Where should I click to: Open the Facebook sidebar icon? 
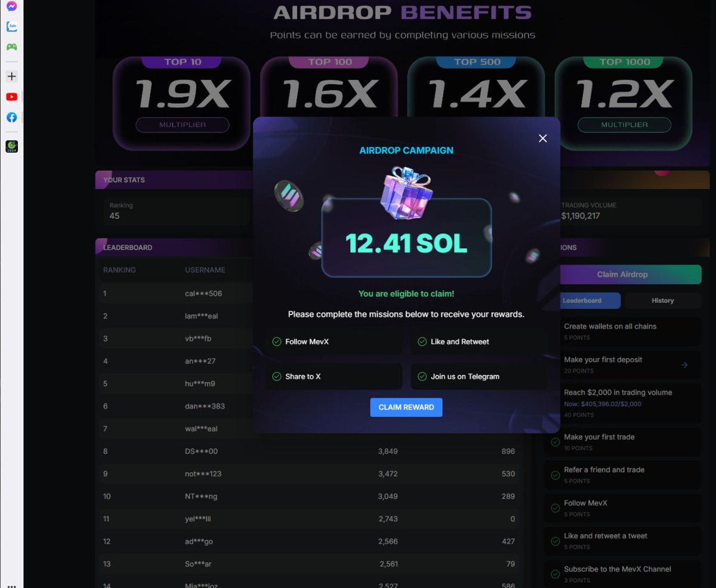[x=11, y=118]
